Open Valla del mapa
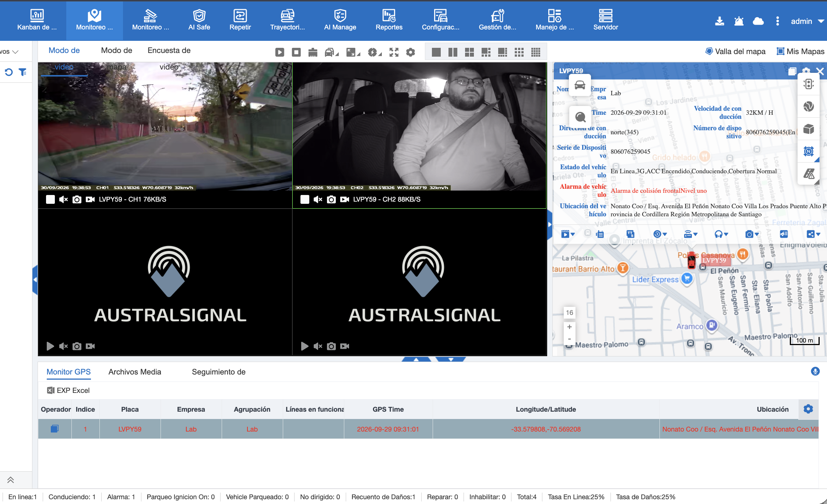Image resolution: width=827 pixels, height=504 pixels. click(735, 52)
